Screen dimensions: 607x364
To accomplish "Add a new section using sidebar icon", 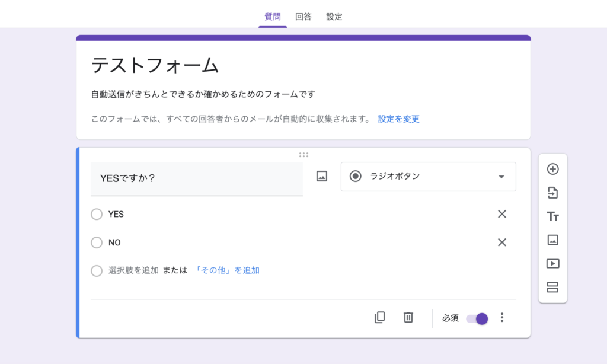I will pyautogui.click(x=552, y=288).
